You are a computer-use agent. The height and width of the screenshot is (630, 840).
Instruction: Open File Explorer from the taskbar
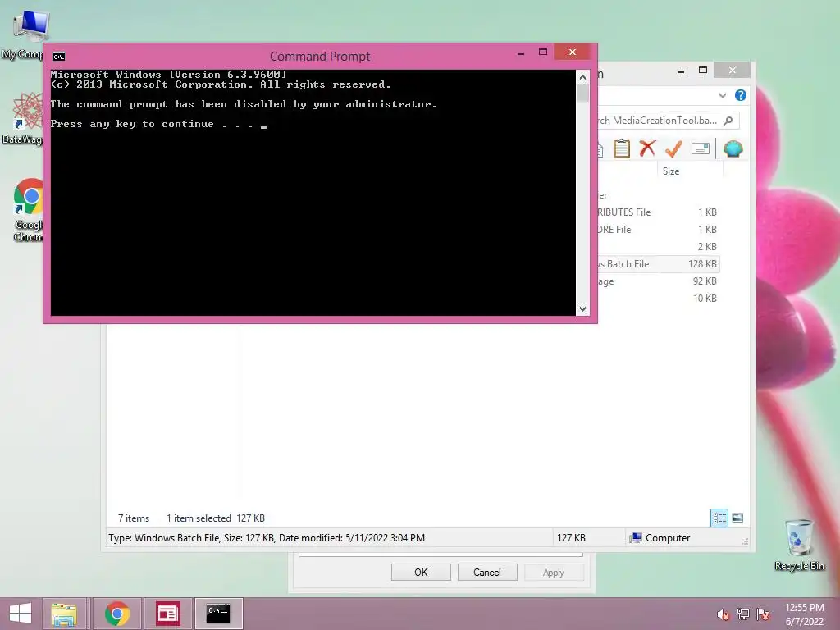point(64,614)
